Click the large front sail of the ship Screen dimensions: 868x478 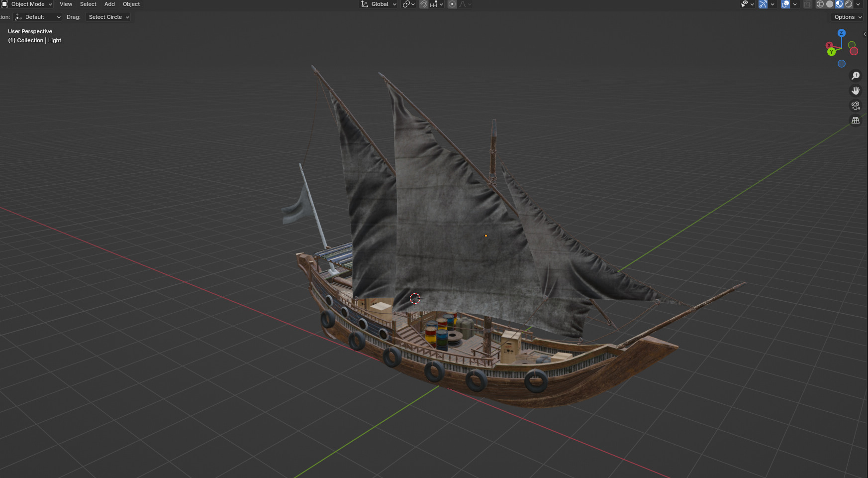(458, 224)
